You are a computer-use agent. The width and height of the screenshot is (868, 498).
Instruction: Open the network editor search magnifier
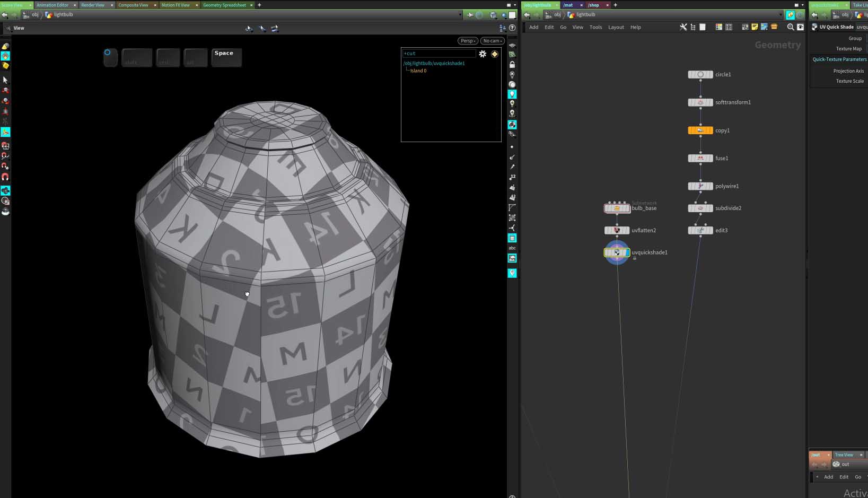click(x=790, y=27)
